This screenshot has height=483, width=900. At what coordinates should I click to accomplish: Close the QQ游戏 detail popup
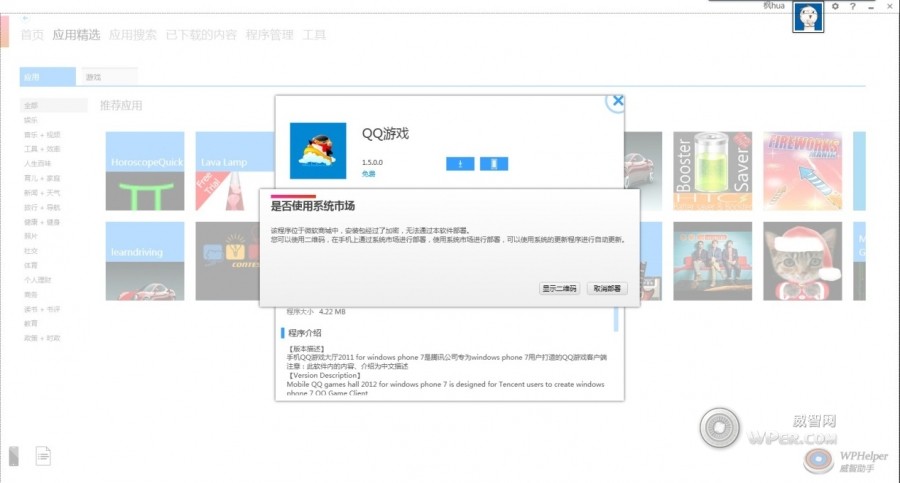618,101
